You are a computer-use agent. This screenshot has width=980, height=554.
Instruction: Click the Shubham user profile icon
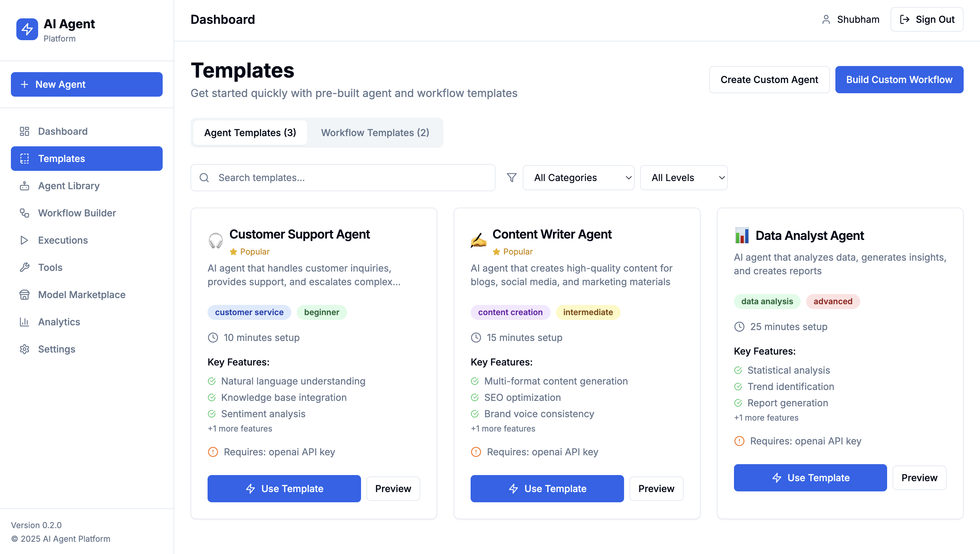pos(826,19)
